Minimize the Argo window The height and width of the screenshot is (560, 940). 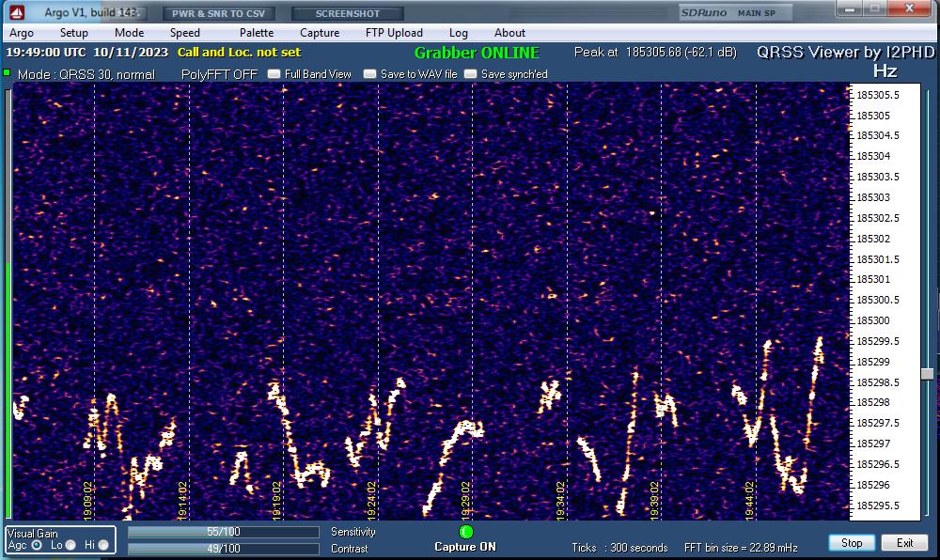850,8
